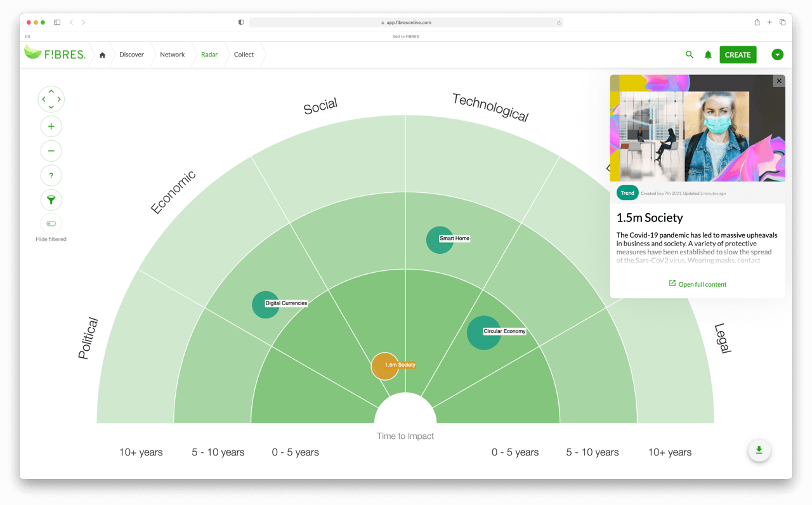Viewport: 812px width, 505px height.
Task: Select the Discover menu item
Action: click(x=131, y=55)
